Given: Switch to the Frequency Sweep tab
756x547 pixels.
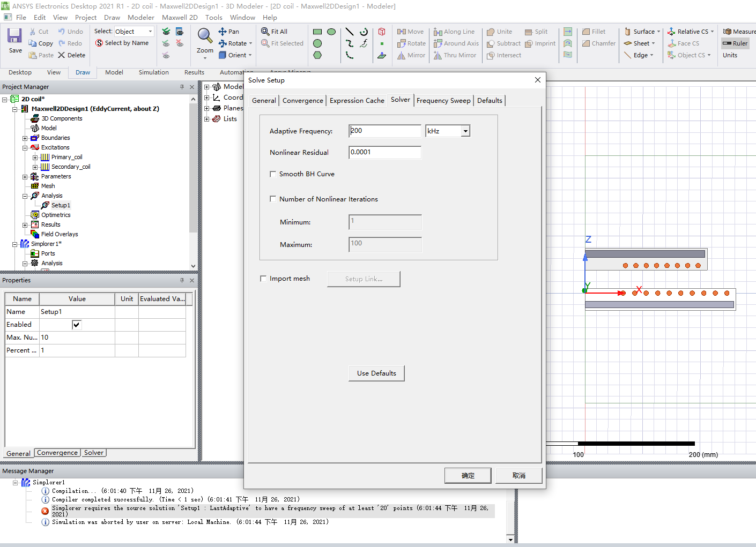Looking at the screenshot, I should click(x=443, y=101).
